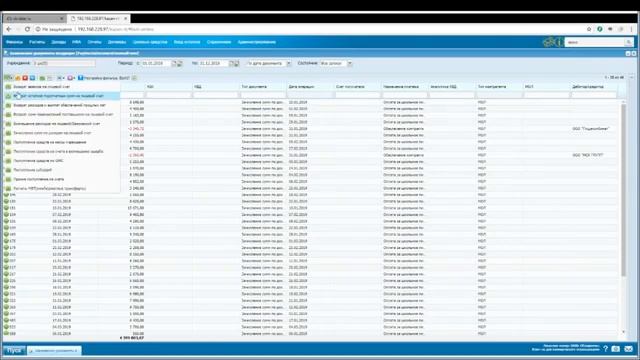Screen dimensions: 640x360
Task: Click the camera screenshot icon in bottom bar
Action: pos(616,349)
